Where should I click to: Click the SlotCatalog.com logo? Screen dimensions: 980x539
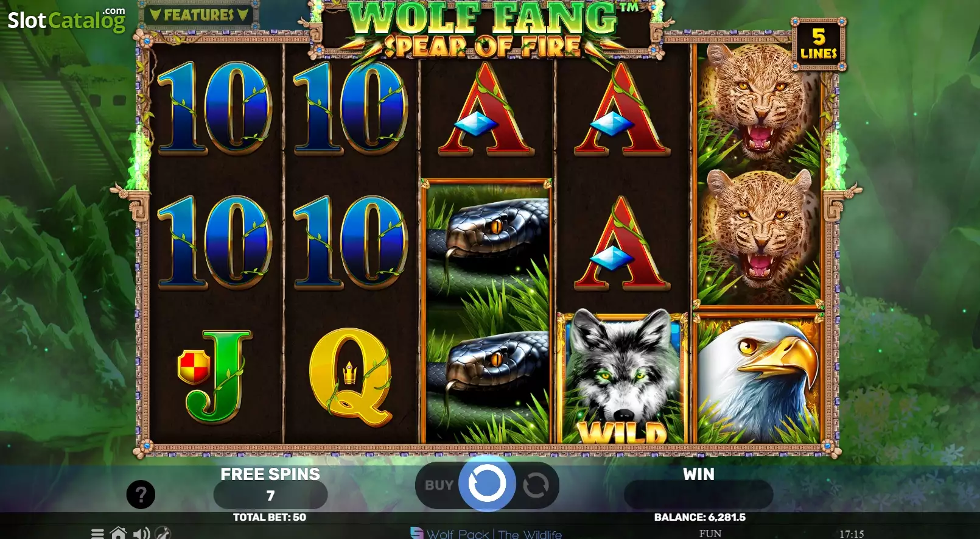pos(66,19)
